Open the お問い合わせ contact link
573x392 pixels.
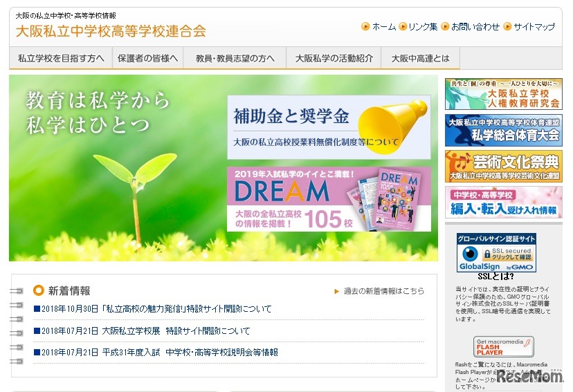click(475, 27)
